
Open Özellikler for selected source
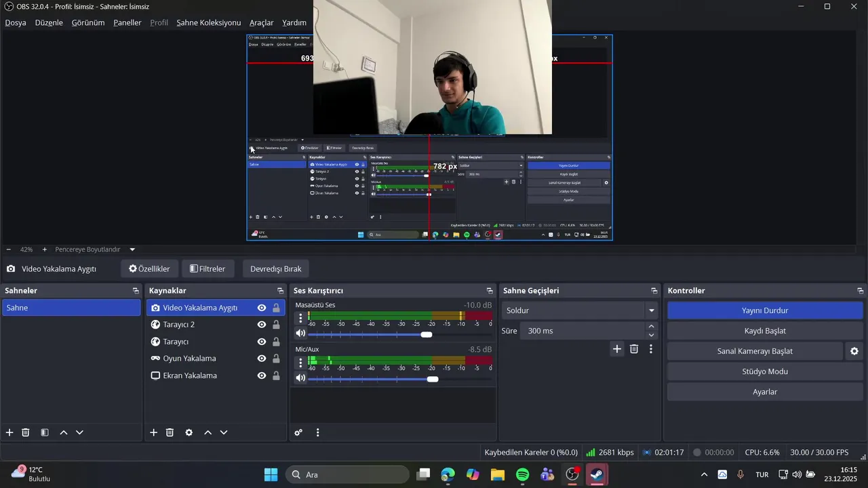[149, 268]
